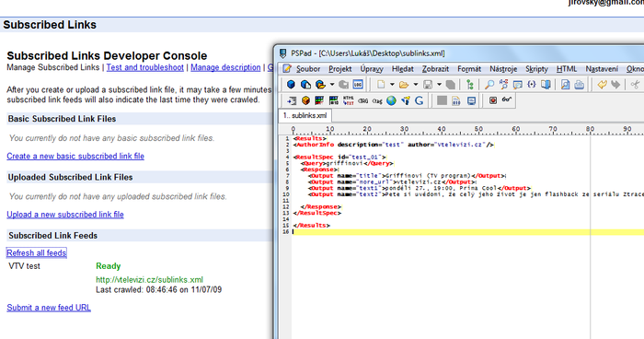This screenshot has width=644, height=339.
Task: Click the Submit a new feed URL link
Action: click(x=49, y=308)
